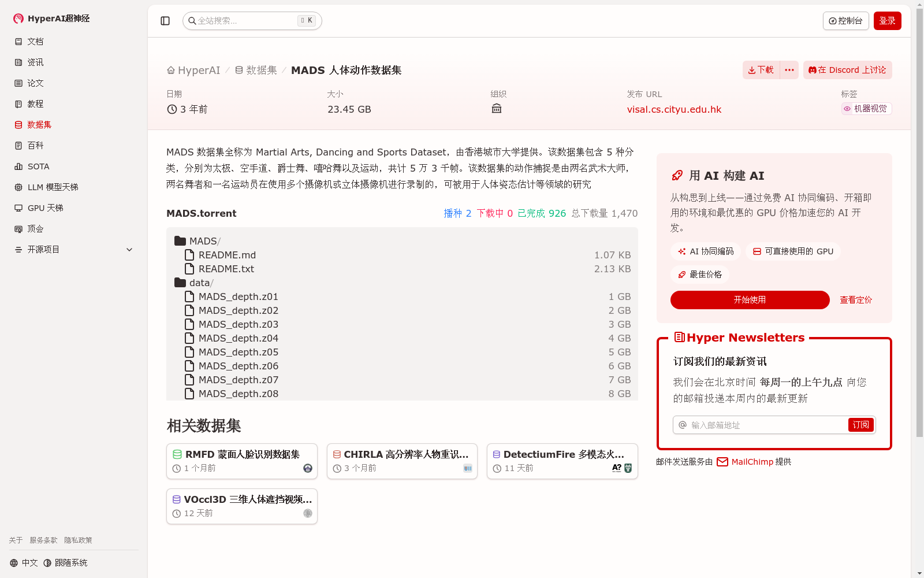Click the 开始使用 button
Image resolution: width=924 pixels, height=578 pixels.
tap(750, 300)
